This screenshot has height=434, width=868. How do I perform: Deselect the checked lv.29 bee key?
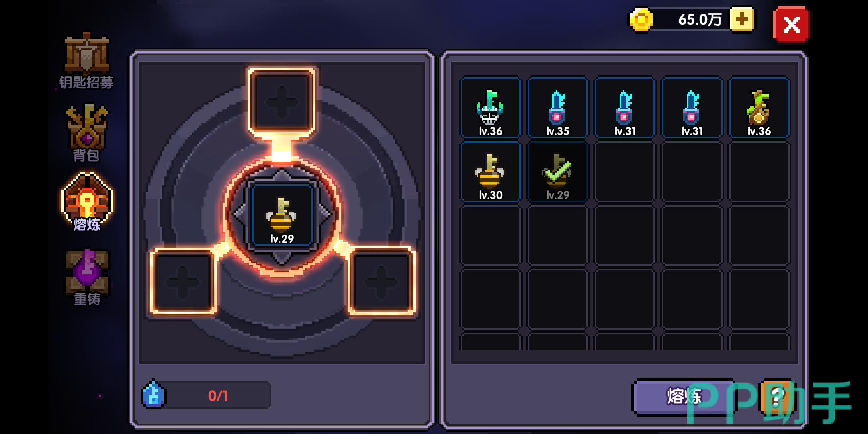(557, 172)
